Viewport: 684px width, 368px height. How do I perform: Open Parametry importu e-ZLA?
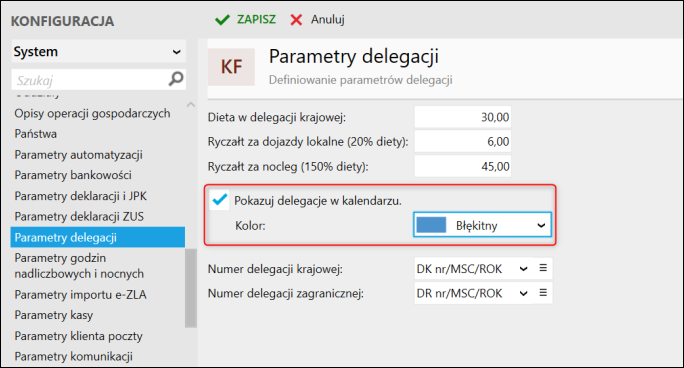[x=80, y=295]
